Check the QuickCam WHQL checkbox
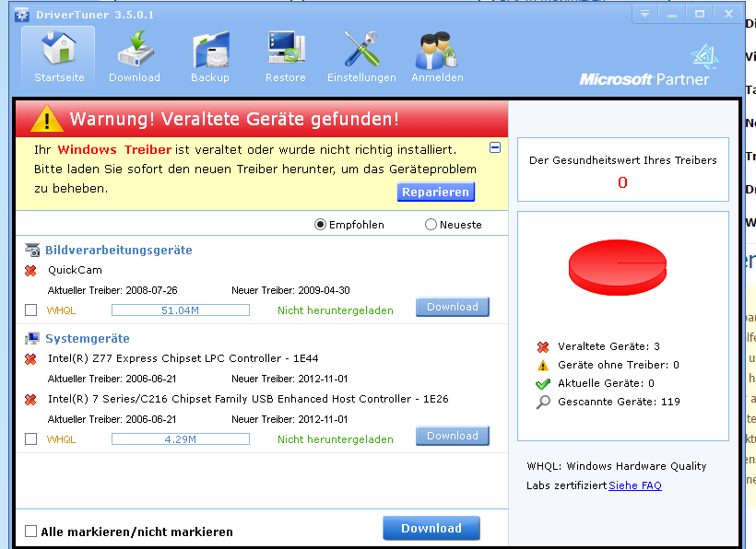The image size is (756, 549). coord(30,310)
